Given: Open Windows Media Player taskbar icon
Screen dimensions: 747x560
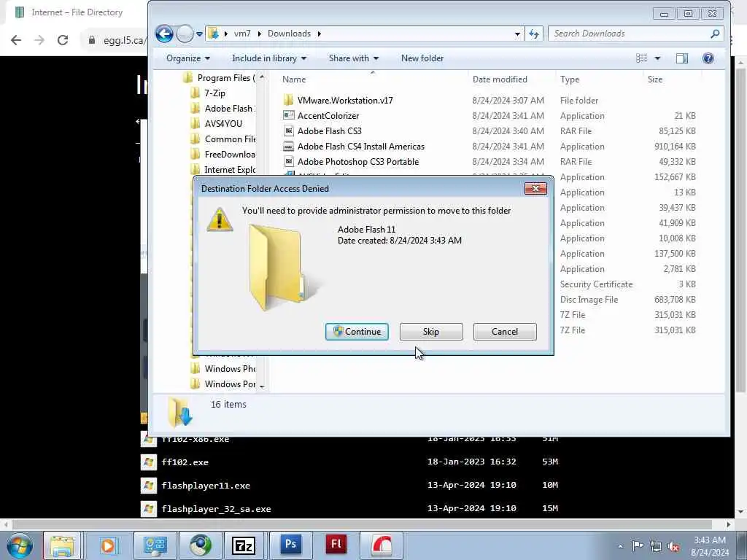Looking at the screenshot, I should pos(108,545).
